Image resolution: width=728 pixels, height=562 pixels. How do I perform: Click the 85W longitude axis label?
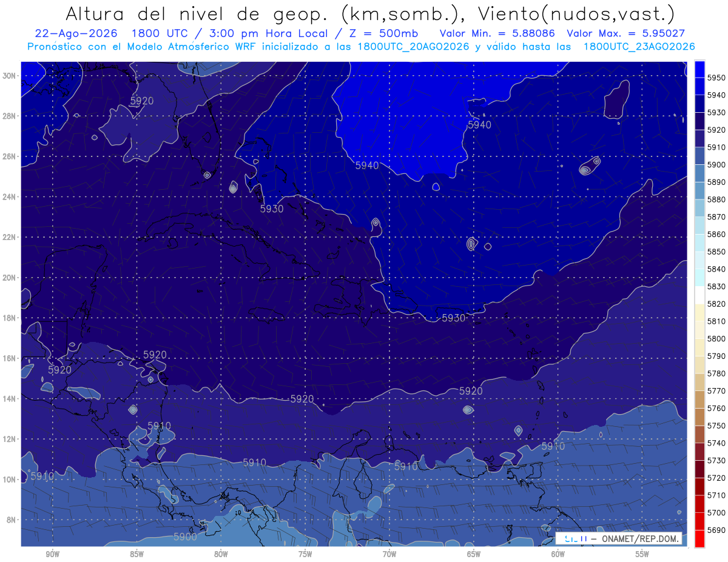point(137,554)
